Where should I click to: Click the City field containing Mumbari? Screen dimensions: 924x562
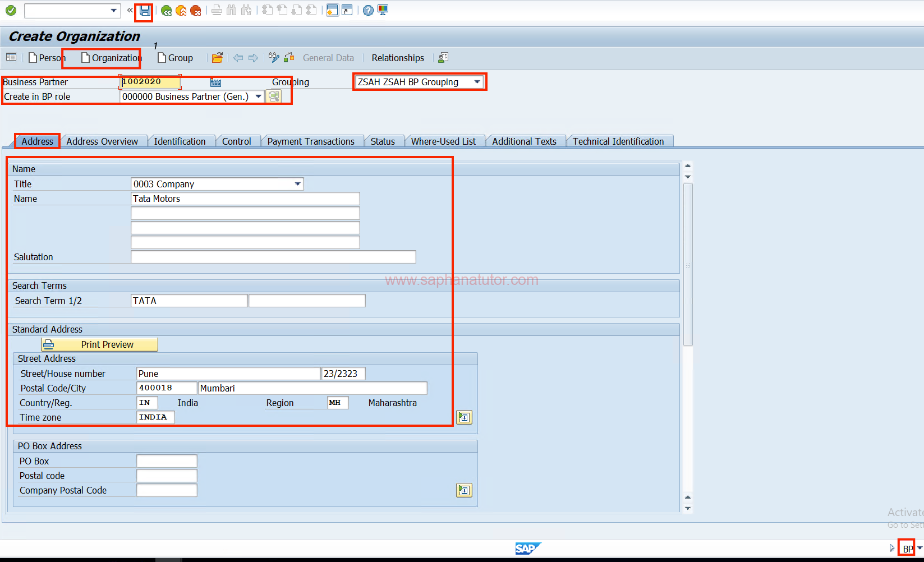point(312,388)
